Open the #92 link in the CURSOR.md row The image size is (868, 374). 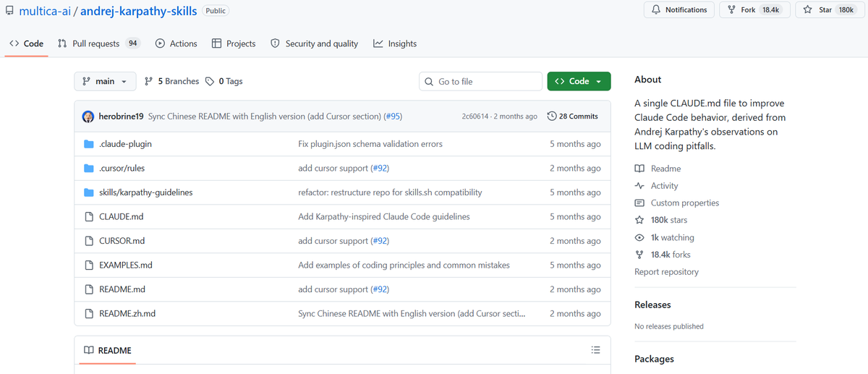click(380, 241)
